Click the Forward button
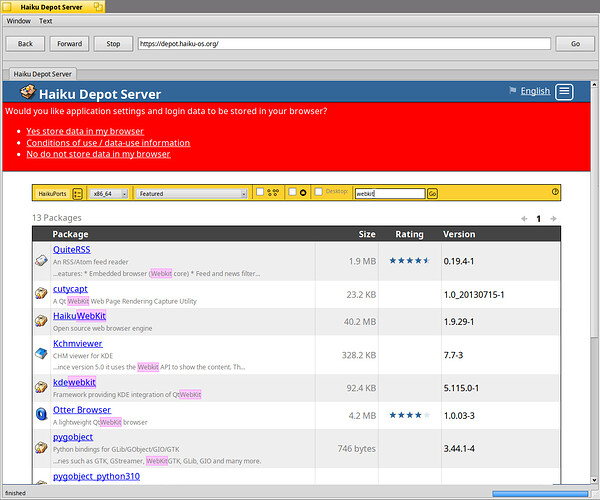Screen dimensions: 600x500 tap(69, 44)
